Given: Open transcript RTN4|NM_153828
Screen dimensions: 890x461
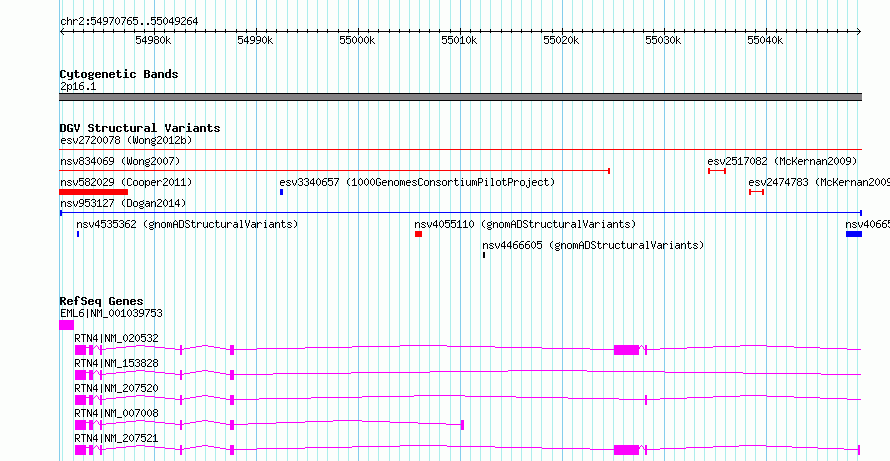Looking at the screenshot, I should [116, 363].
